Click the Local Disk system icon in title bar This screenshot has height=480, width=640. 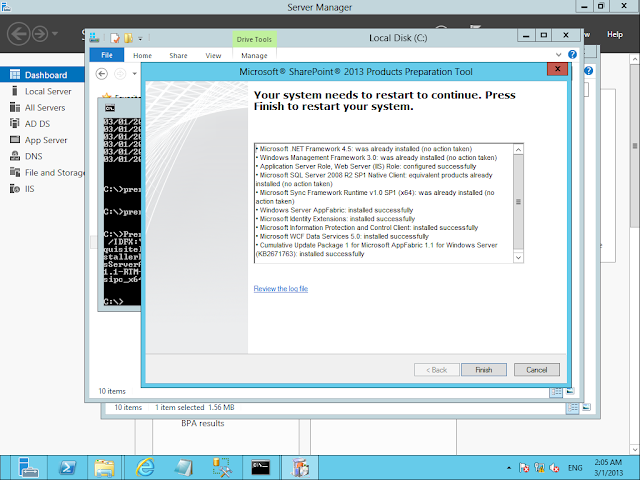94,38
